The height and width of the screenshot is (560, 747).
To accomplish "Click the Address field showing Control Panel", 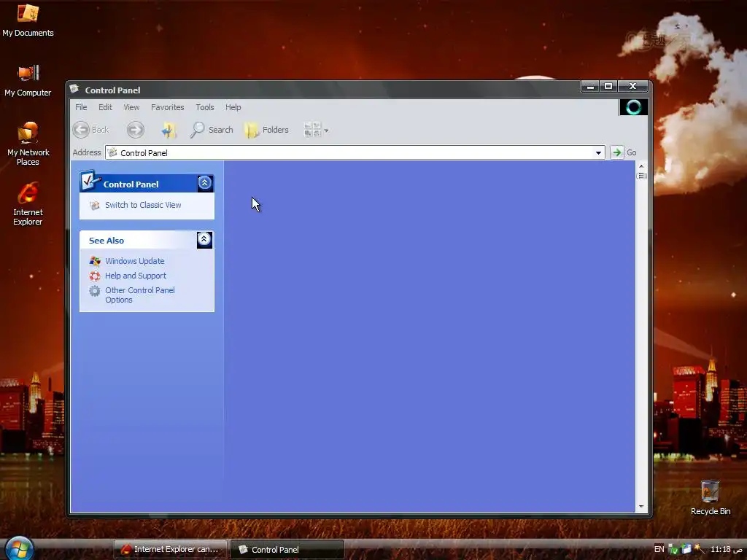I will (x=355, y=153).
